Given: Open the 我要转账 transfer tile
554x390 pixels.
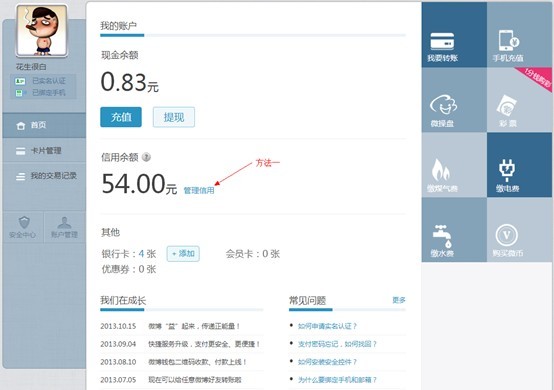Looking at the screenshot, I should point(454,35).
